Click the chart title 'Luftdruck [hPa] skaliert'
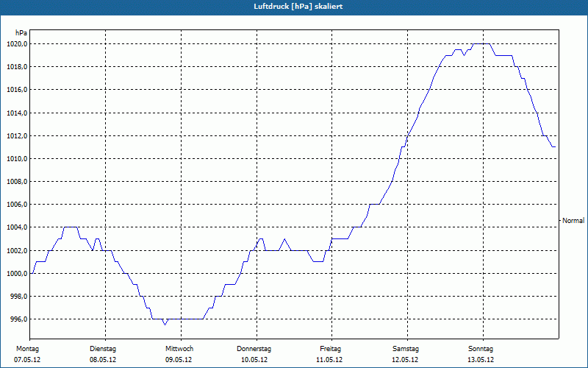Viewport: 588px width, 368px height. point(298,7)
